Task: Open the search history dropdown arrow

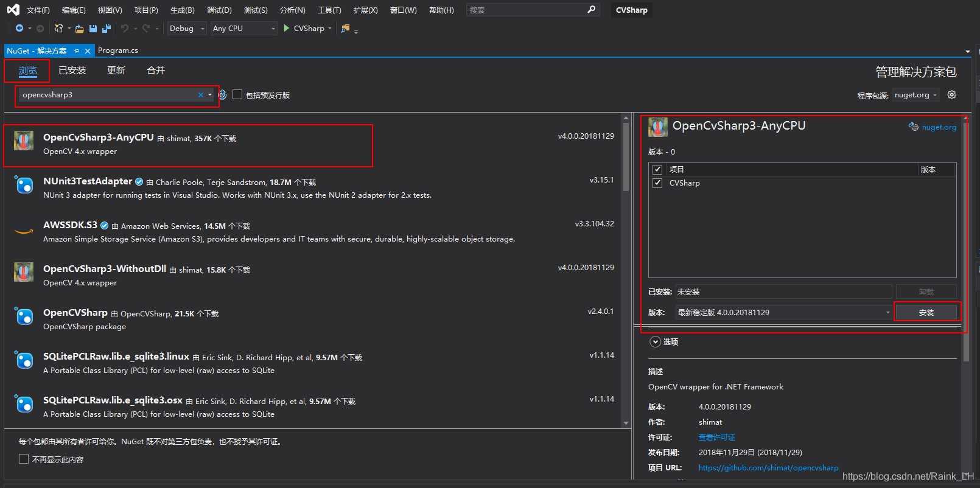Action: pyautogui.click(x=210, y=95)
